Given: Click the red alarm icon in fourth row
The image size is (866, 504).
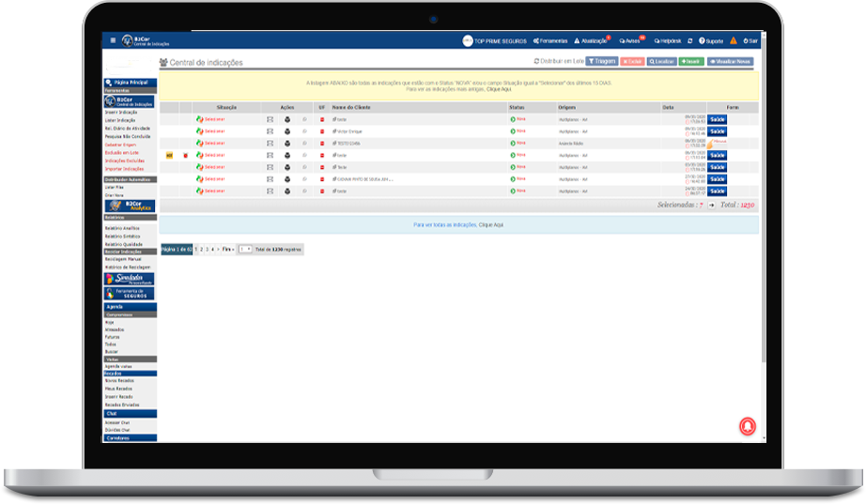Looking at the screenshot, I should point(186,155).
